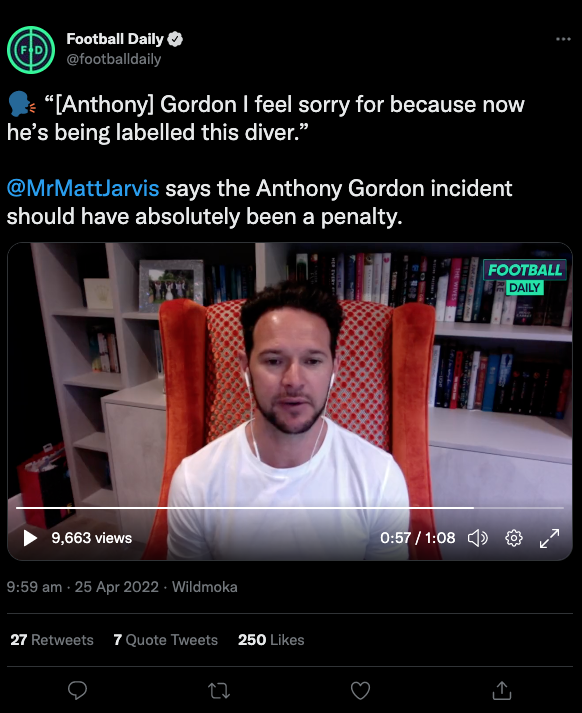View the 27 Retweets list

point(52,640)
